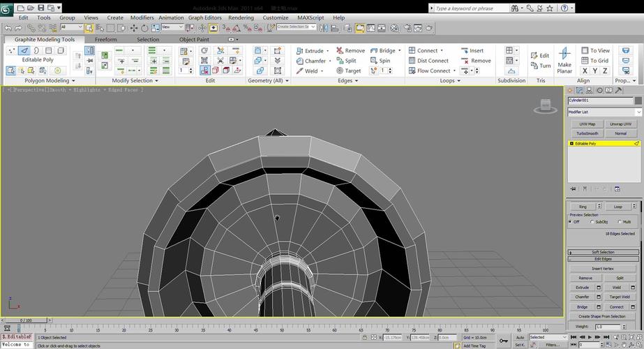Click the Undo arrow in the main toolbar
The width and height of the screenshot is (644, 349).
(8, 28)
